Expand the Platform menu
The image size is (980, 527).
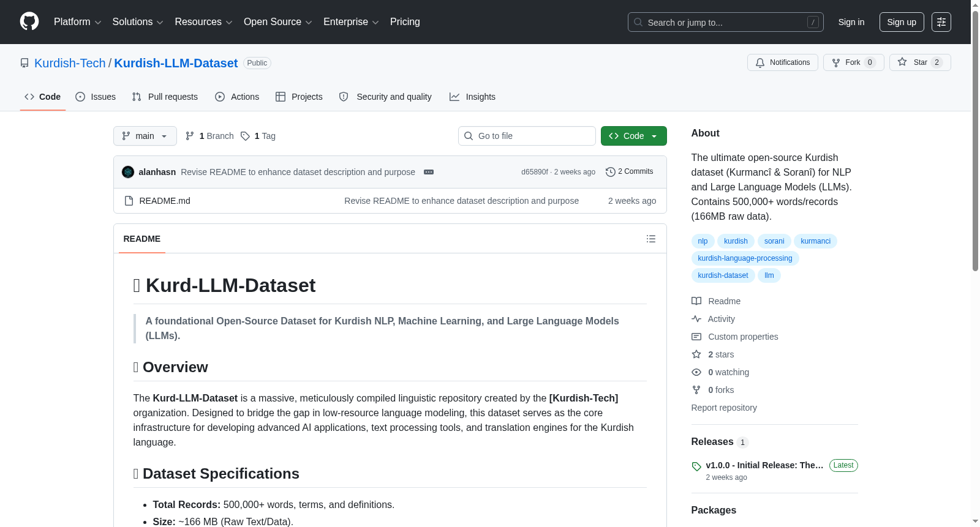[x=78, y=22]
